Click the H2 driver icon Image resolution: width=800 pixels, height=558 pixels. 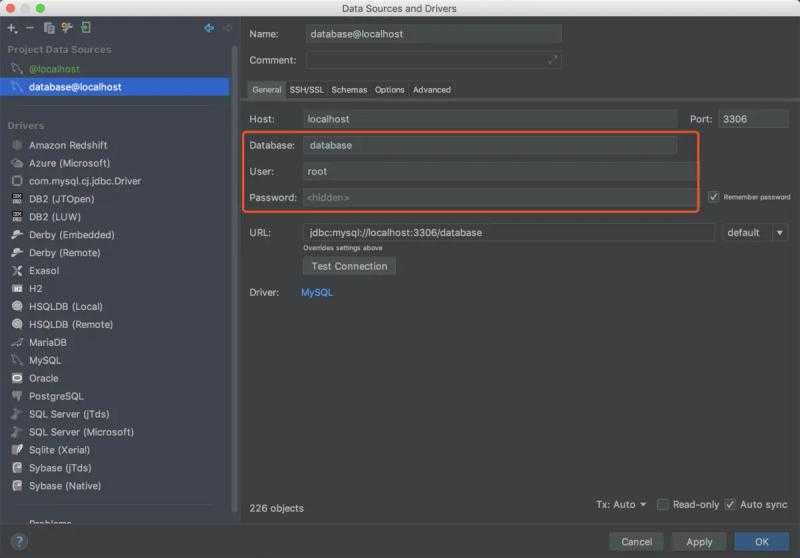17,289
